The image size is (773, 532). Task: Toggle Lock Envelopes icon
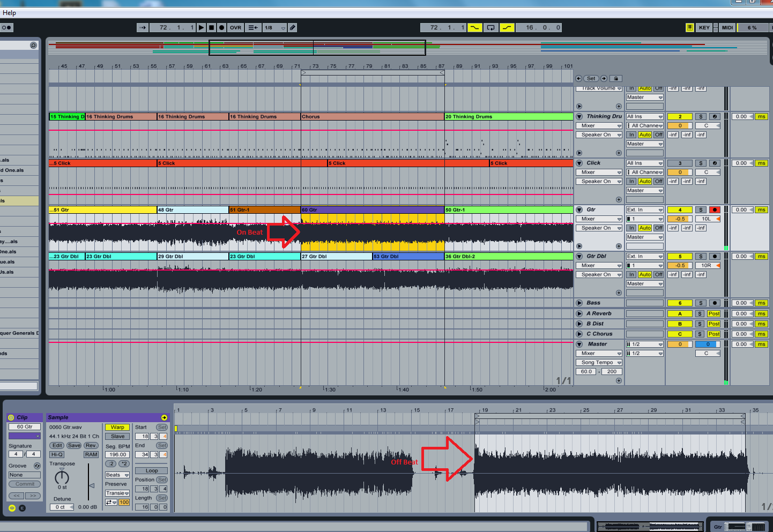pyautogui.click(x=616, y=78)
